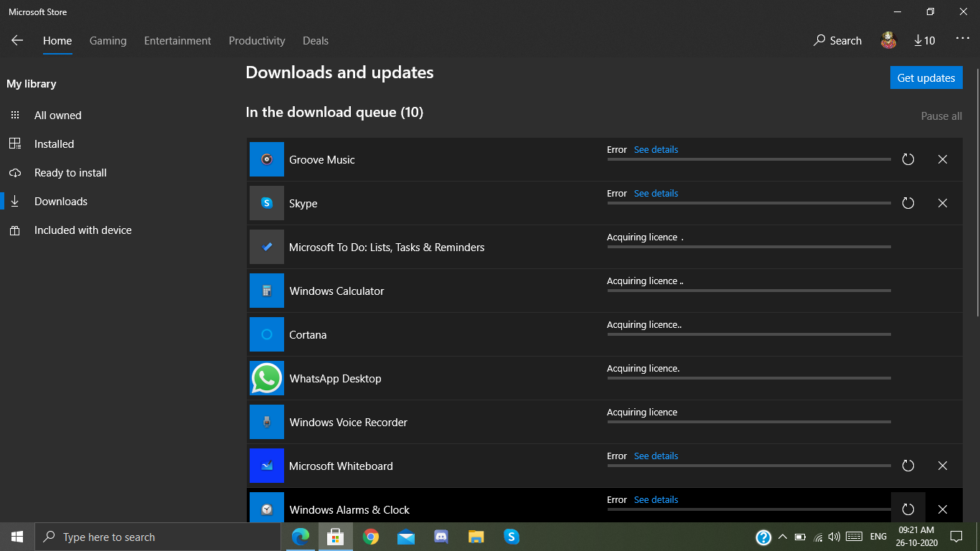Open the volume control in system tray
The image size is (980, 551).
834,537
